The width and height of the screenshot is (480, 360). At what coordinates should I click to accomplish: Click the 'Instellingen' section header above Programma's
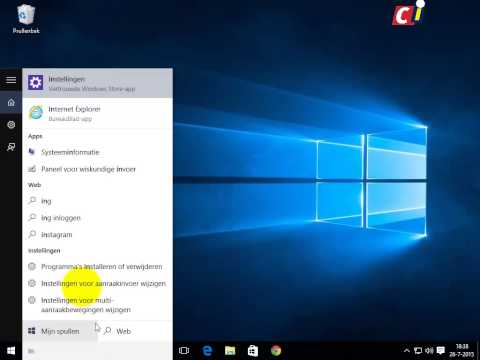point(44,251)
